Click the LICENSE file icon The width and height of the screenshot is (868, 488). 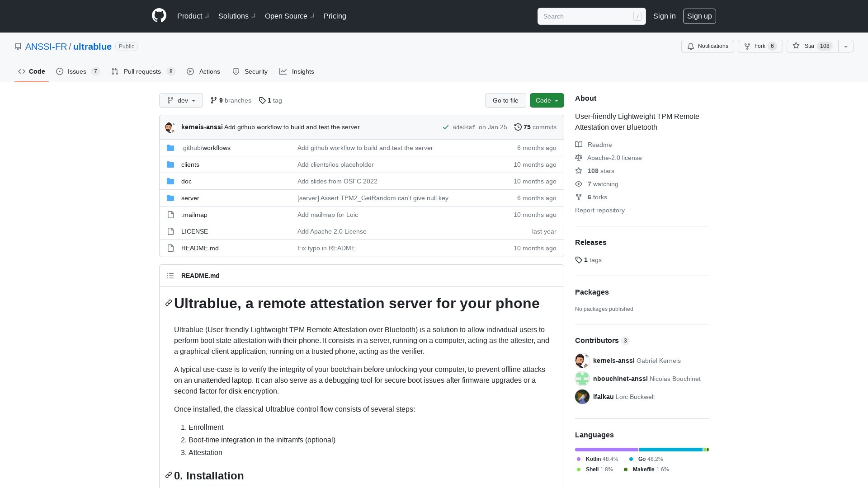170,231
